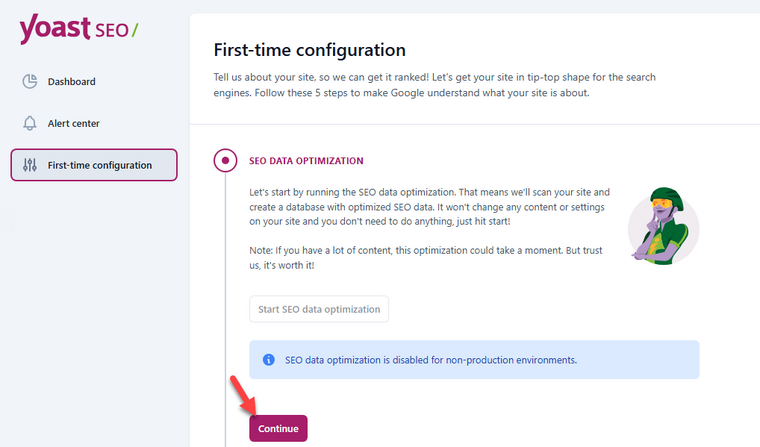Click the Yoast SEO logo
Image resolution: width=760 pixels, height=447 pixels.
[x=79, y=29]
